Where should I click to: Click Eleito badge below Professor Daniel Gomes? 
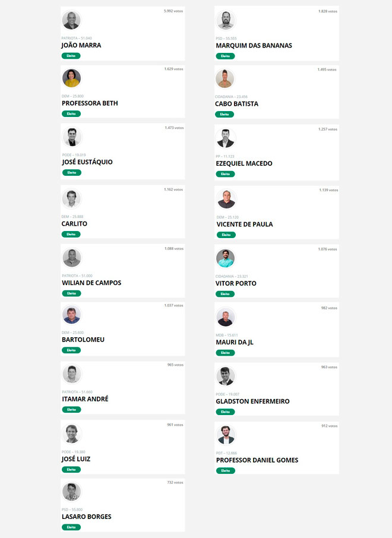tap(226, 471)
